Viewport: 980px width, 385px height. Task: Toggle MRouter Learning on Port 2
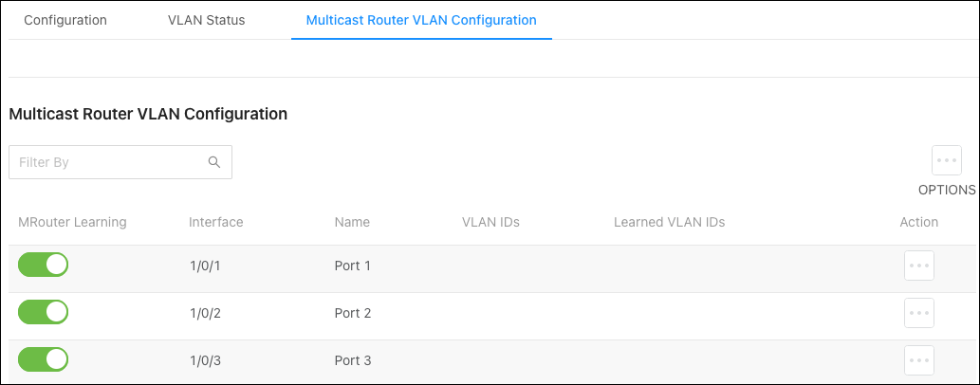[43, 312]
